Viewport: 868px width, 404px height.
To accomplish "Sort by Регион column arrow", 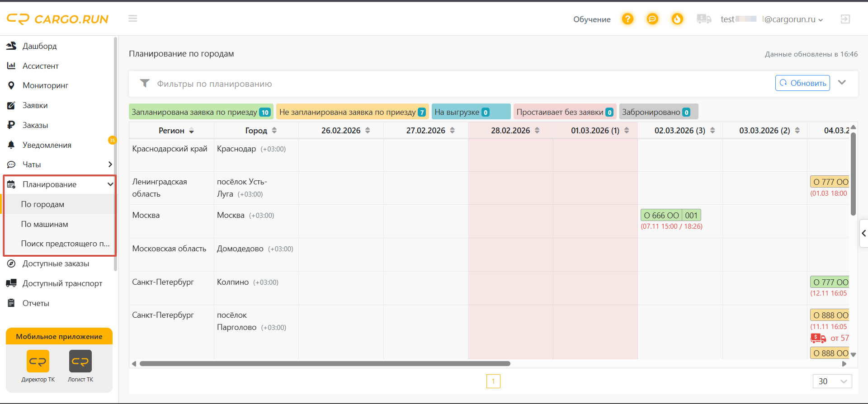I will 192,131.
